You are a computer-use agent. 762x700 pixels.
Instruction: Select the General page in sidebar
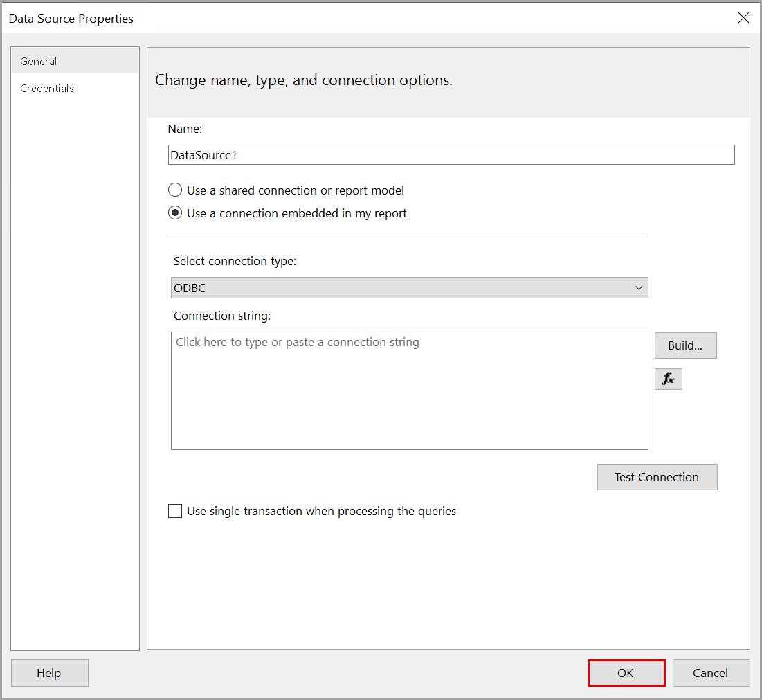point(39,62)
